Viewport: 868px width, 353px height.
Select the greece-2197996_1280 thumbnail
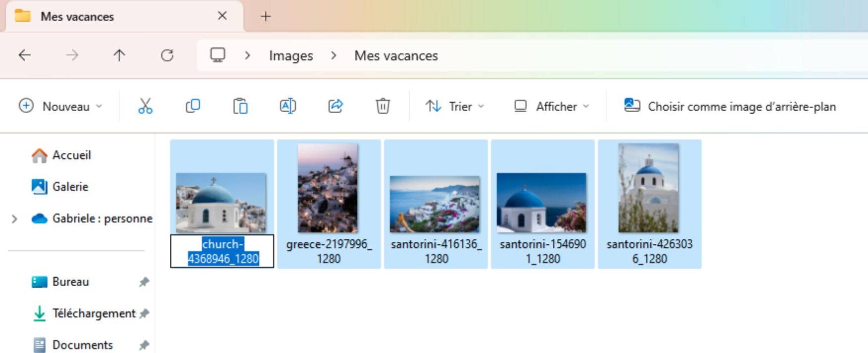(x=329, y=204)
